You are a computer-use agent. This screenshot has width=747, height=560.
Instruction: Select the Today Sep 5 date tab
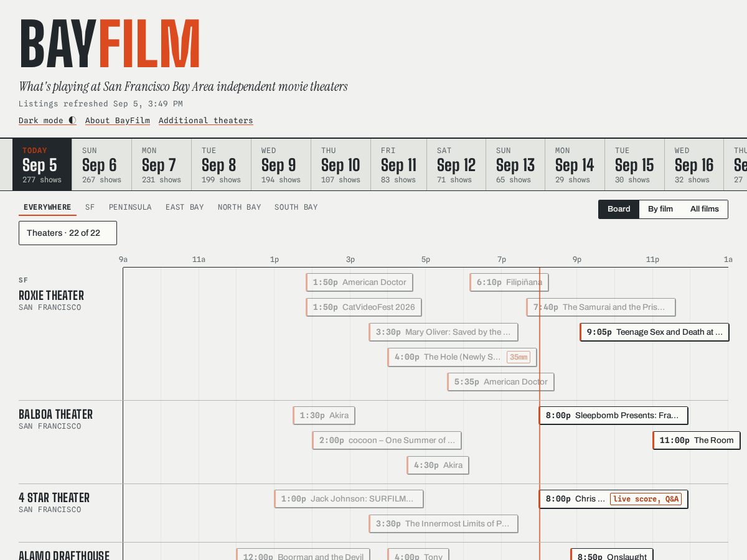pyautogui.click(x=42, y=165)
